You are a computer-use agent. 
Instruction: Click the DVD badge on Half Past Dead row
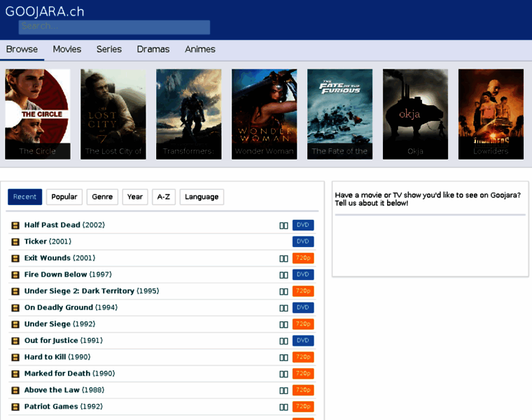point(303,225)
